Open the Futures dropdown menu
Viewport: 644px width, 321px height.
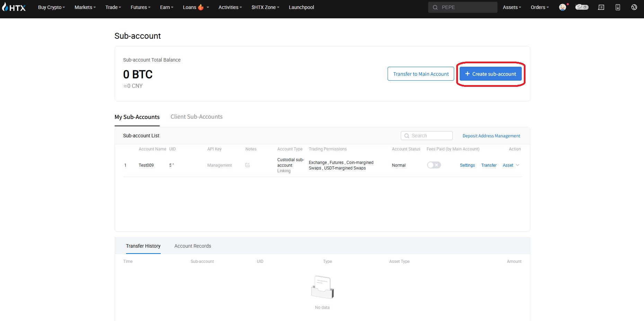click(x=140, y=7)
